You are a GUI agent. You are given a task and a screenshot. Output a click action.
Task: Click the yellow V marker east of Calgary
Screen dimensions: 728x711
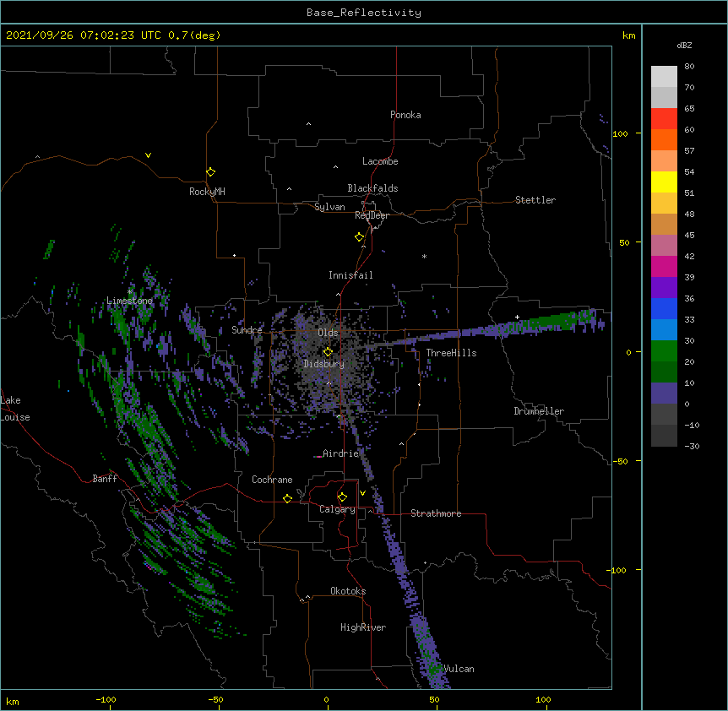(x=362, y=493)
